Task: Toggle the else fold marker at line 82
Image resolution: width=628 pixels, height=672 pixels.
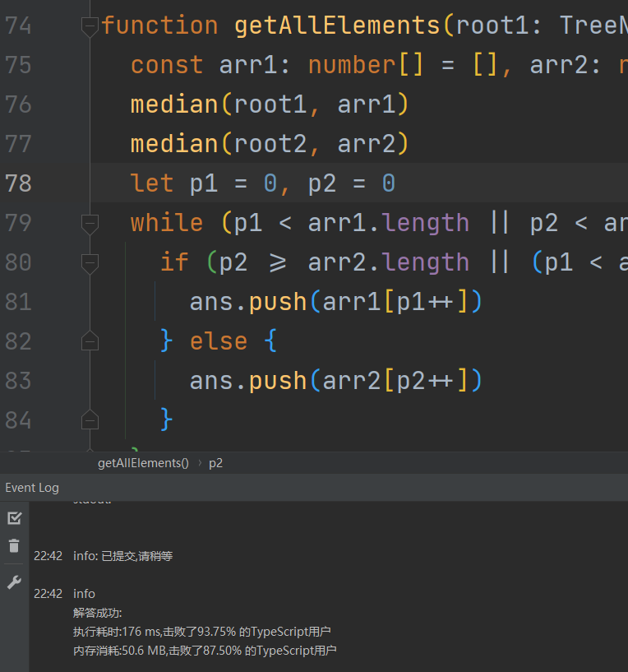Action: [90, 341]
